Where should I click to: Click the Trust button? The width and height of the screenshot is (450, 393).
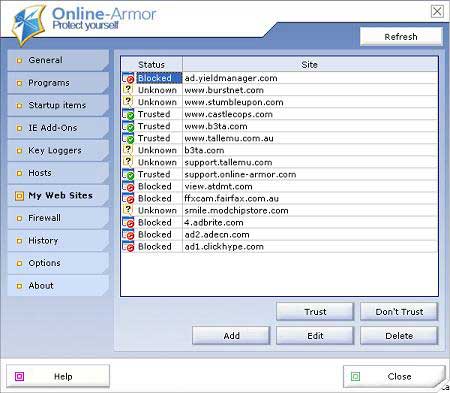pyautogui.click(x=315, y=312)
